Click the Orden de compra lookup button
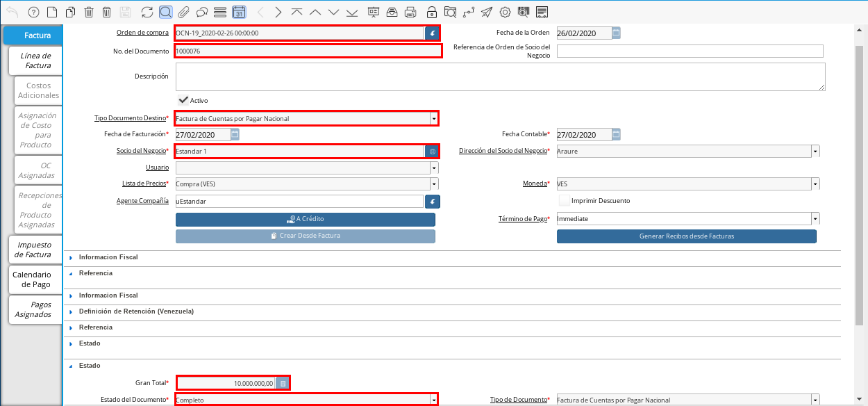The image size is (868, 406). coord(432,33)
